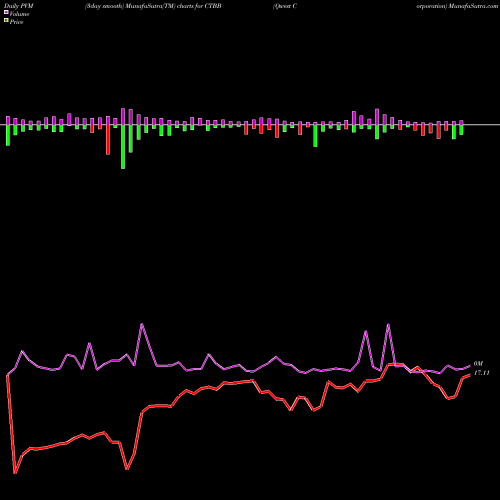
Task: Click the "0M" volume line end label
Action: point(478,364)
